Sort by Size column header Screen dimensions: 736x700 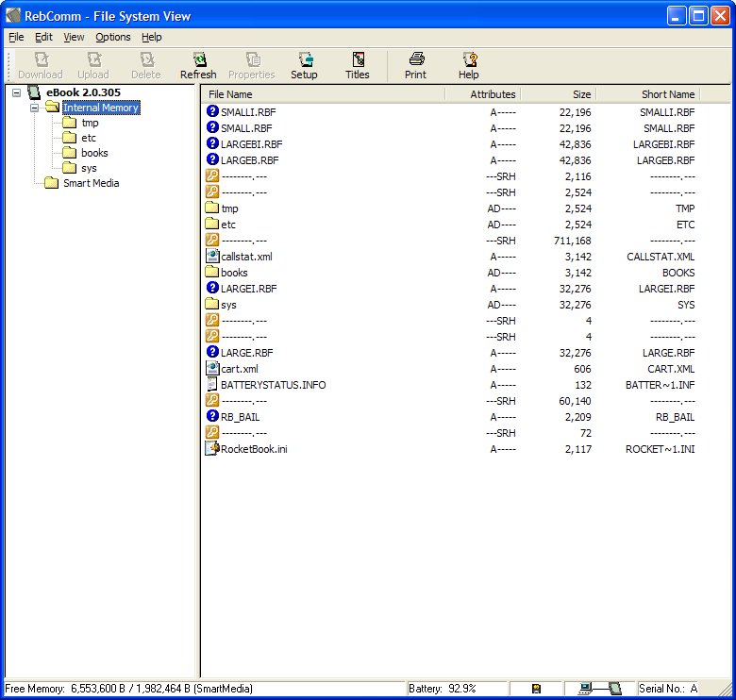point(559,94)
